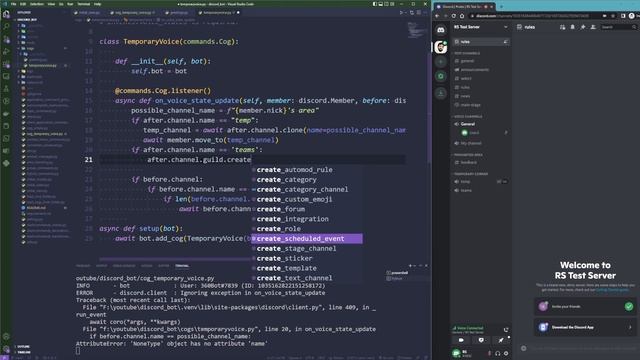Open the Source Control view in VS Code

point(6,40)
